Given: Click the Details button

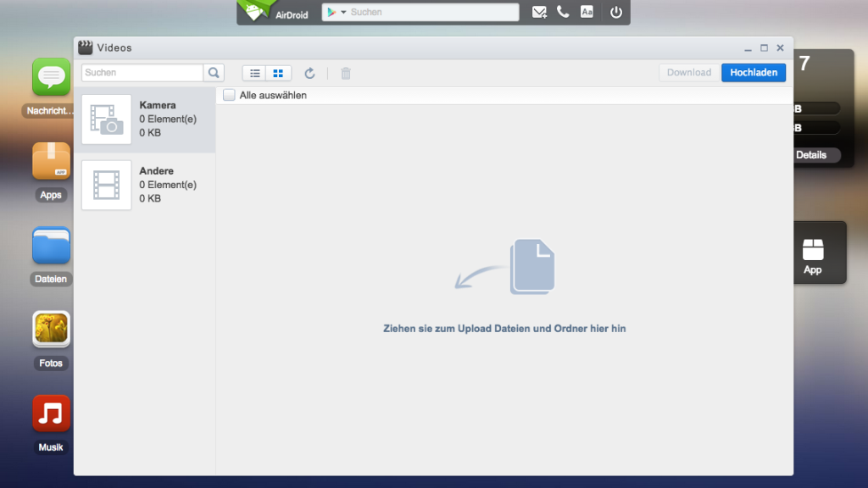Looking at the screenshot, I should 811,155.
